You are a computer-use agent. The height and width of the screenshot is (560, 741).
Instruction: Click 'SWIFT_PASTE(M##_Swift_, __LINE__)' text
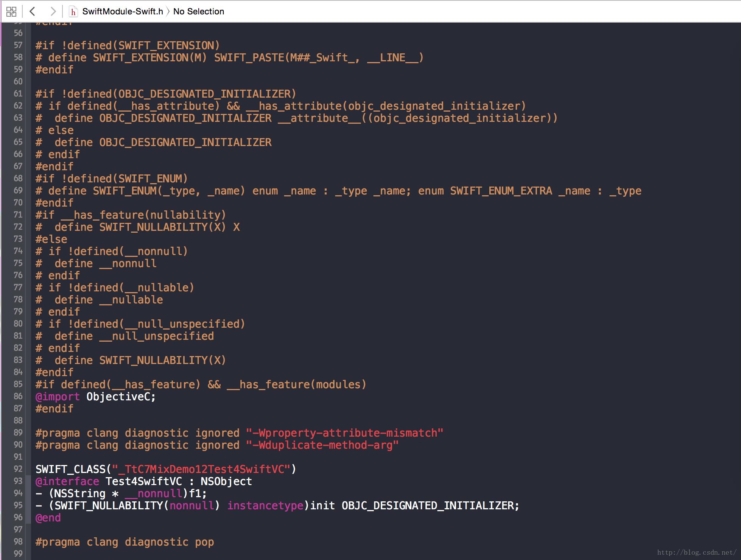319,58
